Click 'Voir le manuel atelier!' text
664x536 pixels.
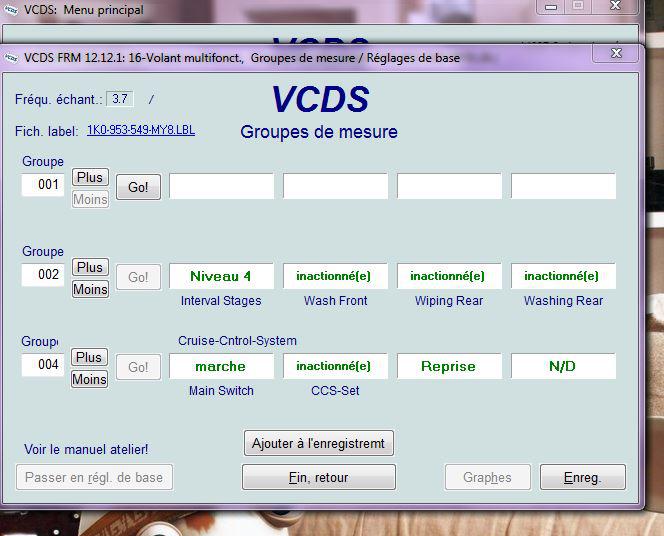(86, 449)
